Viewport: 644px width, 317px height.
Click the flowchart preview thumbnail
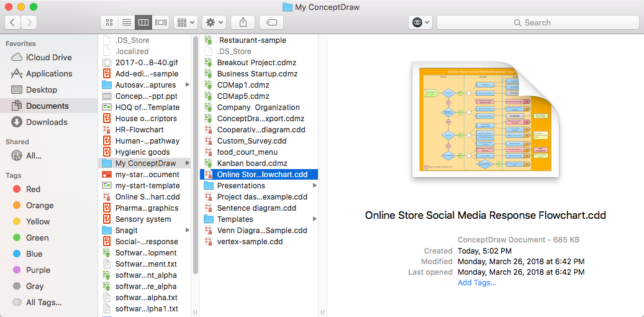(486, 119)
